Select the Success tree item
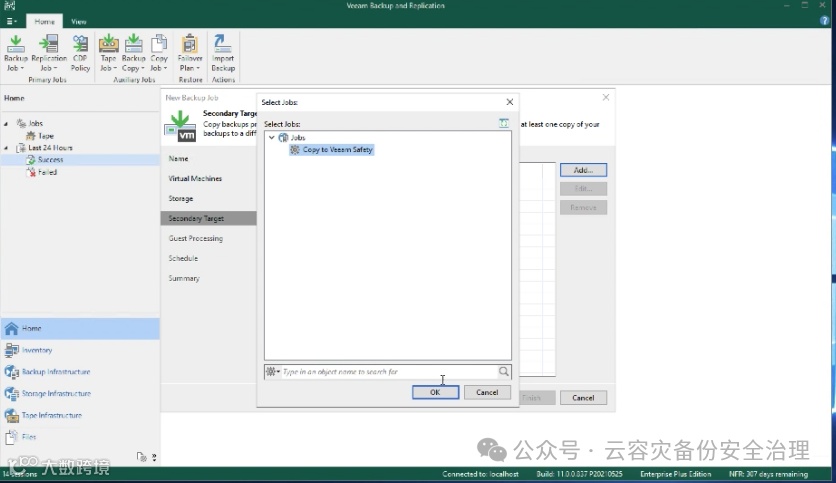This screenshot has width=836, height=483. coord(50,159)
